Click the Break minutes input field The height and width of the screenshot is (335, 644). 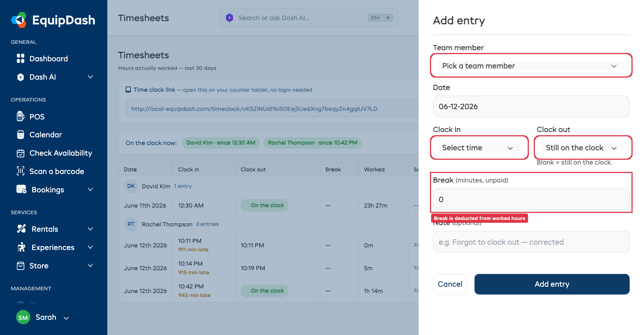click(531, 199)
